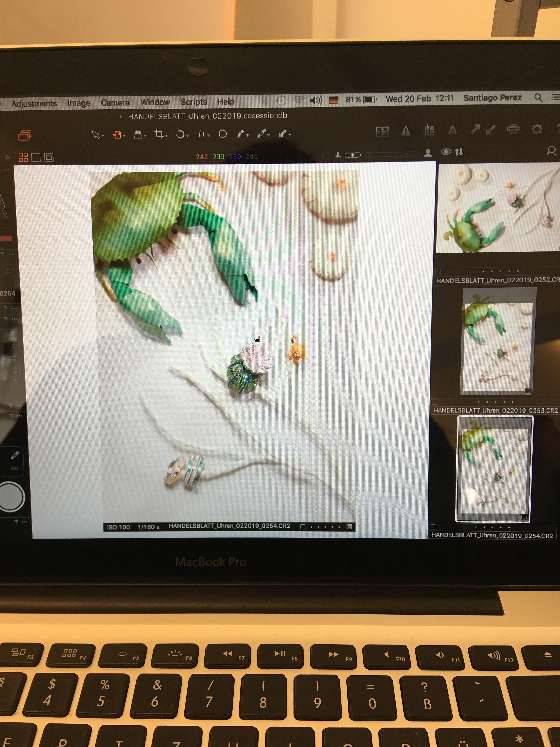Open the mask brush tool dropdown arrow
The width and height of the screenshot is (560, 747).
(247, 135)
